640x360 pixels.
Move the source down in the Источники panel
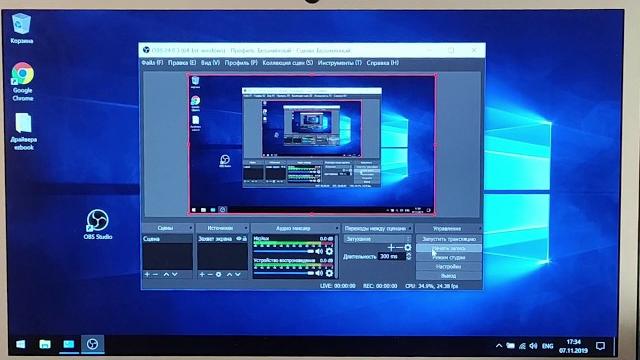[x=238, y=275]
